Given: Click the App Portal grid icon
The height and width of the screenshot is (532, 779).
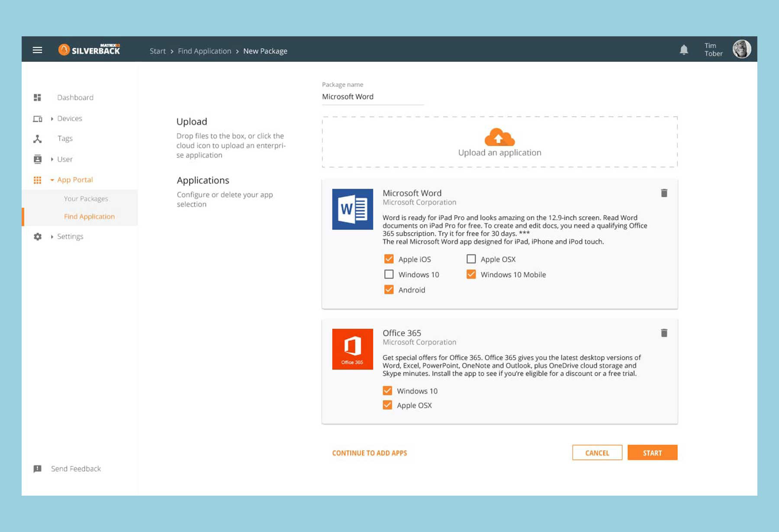Looking at the screenshot, I should (38, 180).
